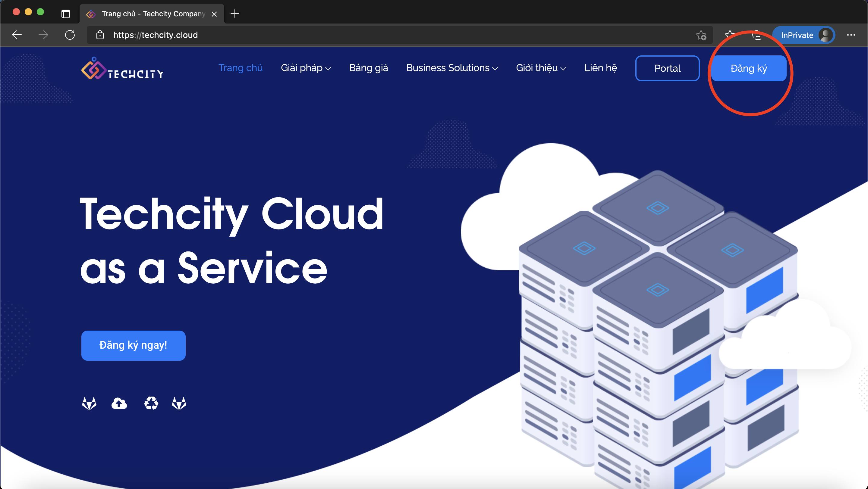This screenshot has width=868, height=489.
Task: Open the InPrivate profile button
Action: (803, 35)
